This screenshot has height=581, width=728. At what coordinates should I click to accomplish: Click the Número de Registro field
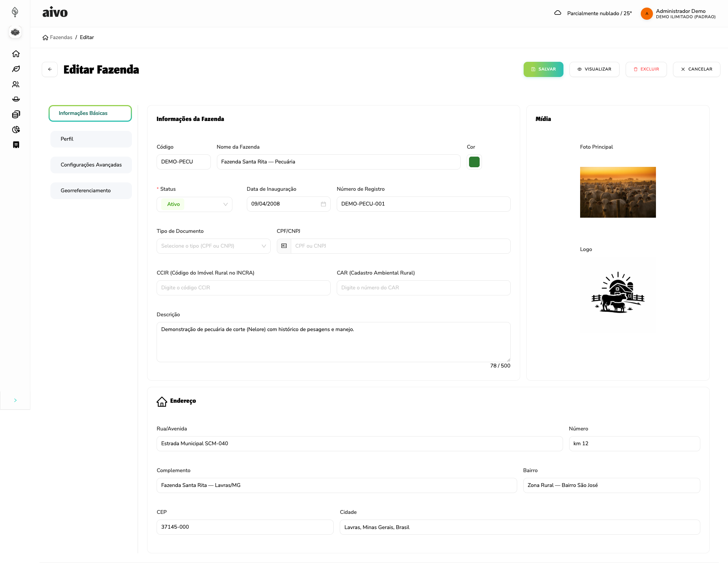(x=424, y=204)
